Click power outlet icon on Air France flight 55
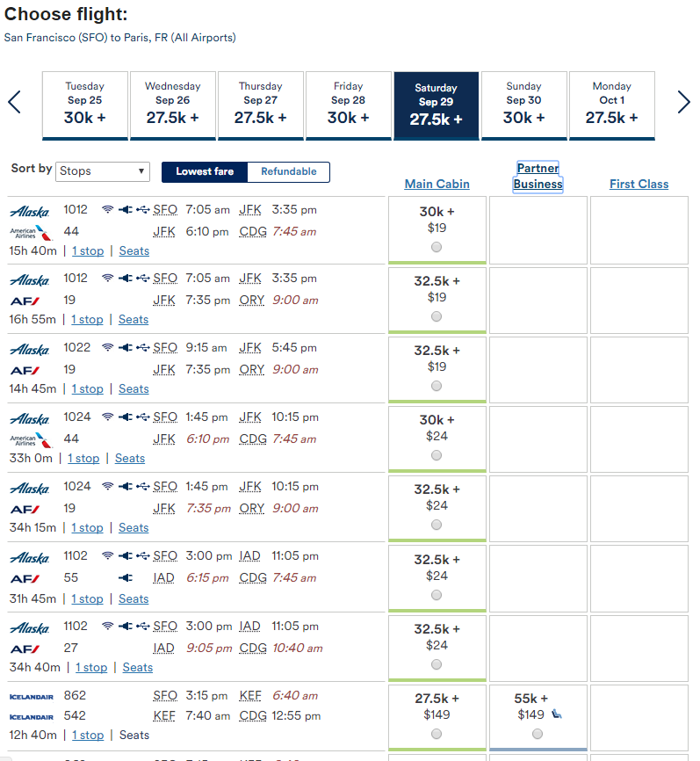 point(126,577)
